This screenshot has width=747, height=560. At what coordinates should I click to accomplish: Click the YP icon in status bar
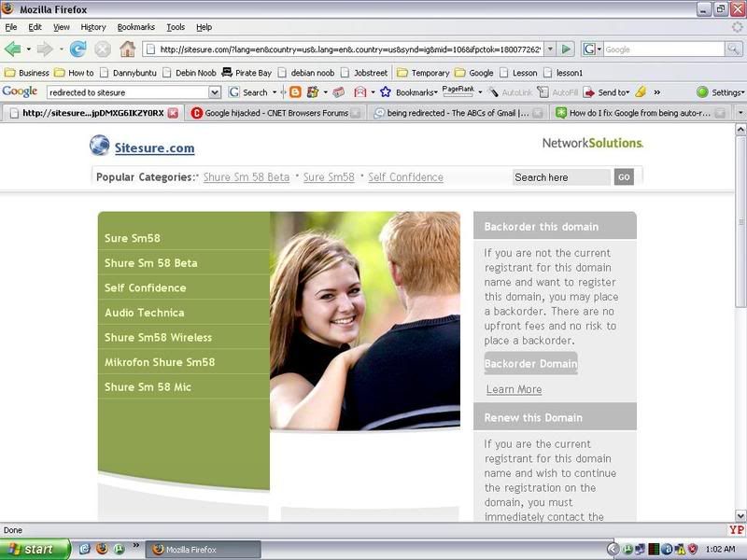[737, 529]
